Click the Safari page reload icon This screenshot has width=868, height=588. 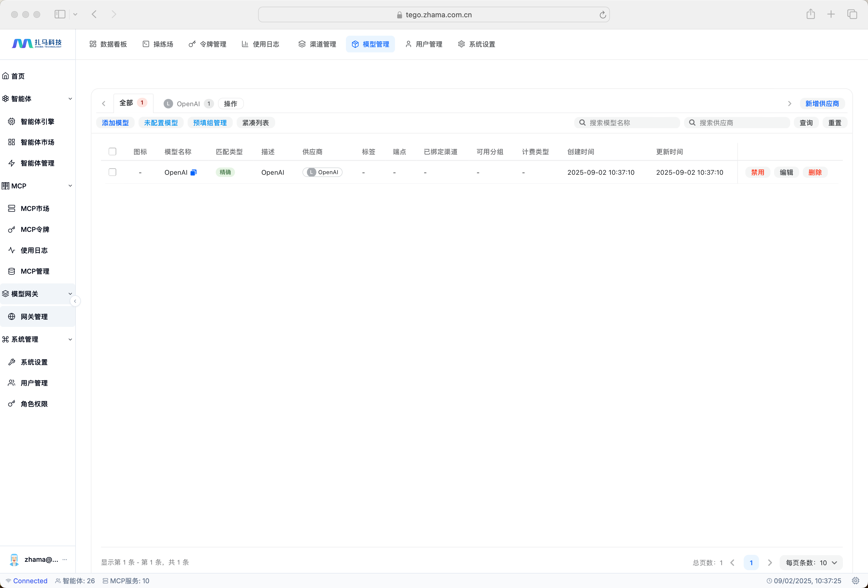point(602,15)
